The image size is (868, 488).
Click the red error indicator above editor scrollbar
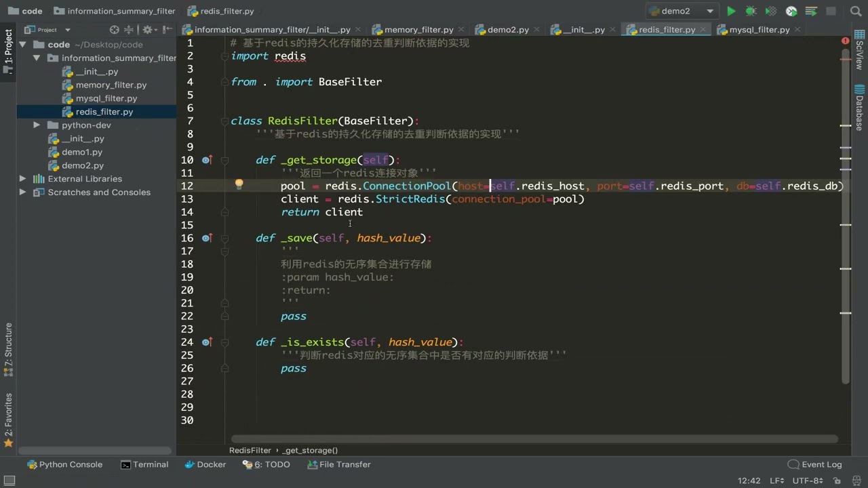tap(846, 41)
